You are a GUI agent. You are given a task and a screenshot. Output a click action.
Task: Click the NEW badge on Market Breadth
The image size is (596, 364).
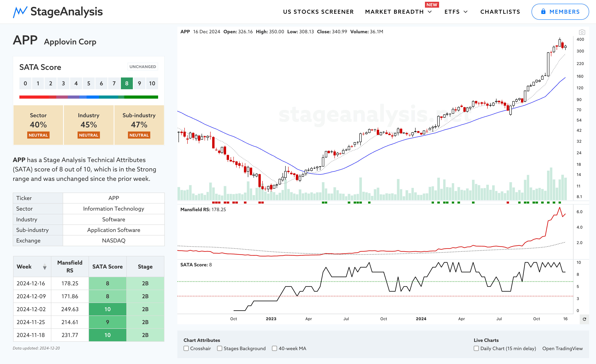click(x=432, y=5)
